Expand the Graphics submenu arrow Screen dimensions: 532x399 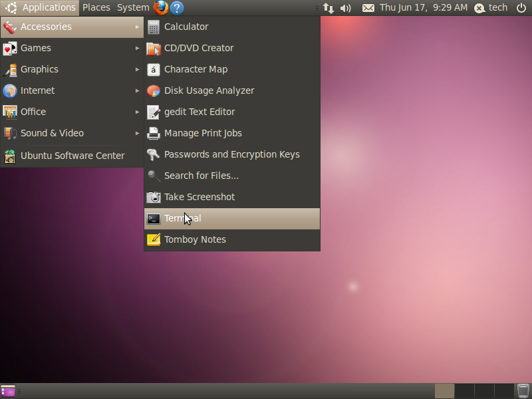(x=138, y=69)
